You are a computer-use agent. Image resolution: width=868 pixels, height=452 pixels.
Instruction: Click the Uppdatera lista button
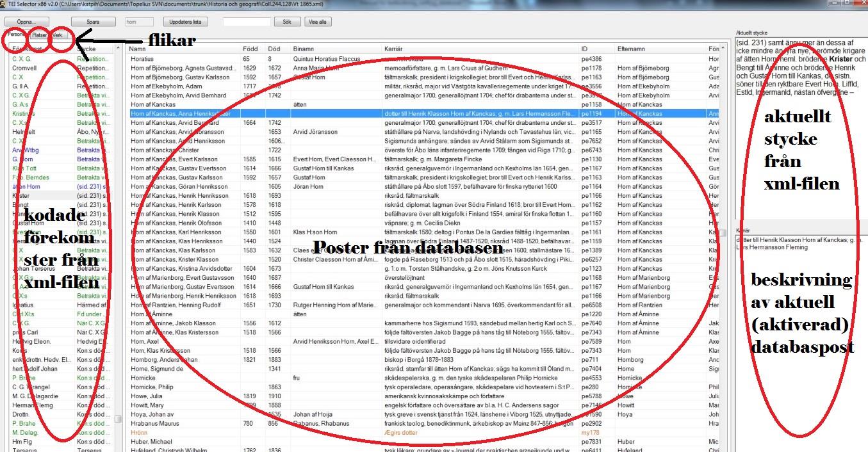[x=185, y=22]
